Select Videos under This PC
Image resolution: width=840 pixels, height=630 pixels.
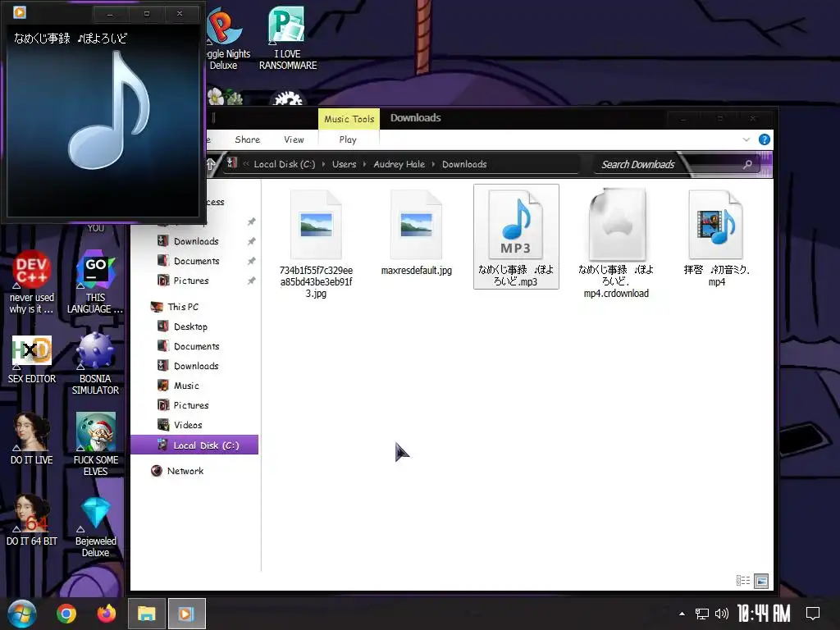(180, 425)
